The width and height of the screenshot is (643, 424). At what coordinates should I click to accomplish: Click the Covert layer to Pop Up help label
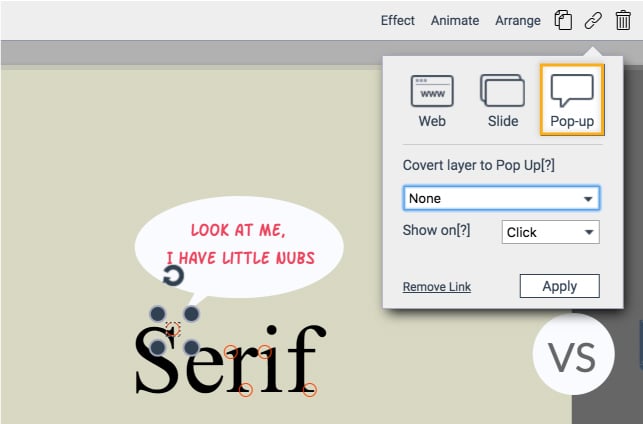(x=479, y=165)
